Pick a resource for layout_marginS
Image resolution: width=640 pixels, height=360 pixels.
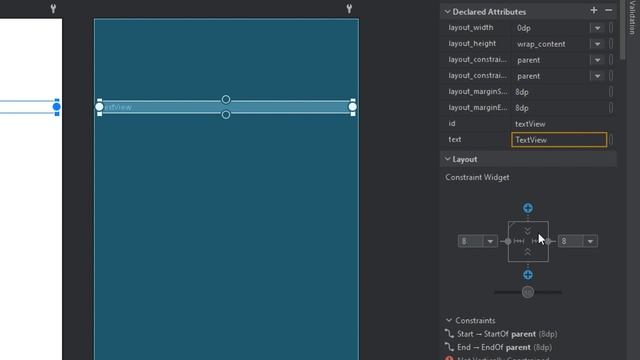(x=611, y=92)
